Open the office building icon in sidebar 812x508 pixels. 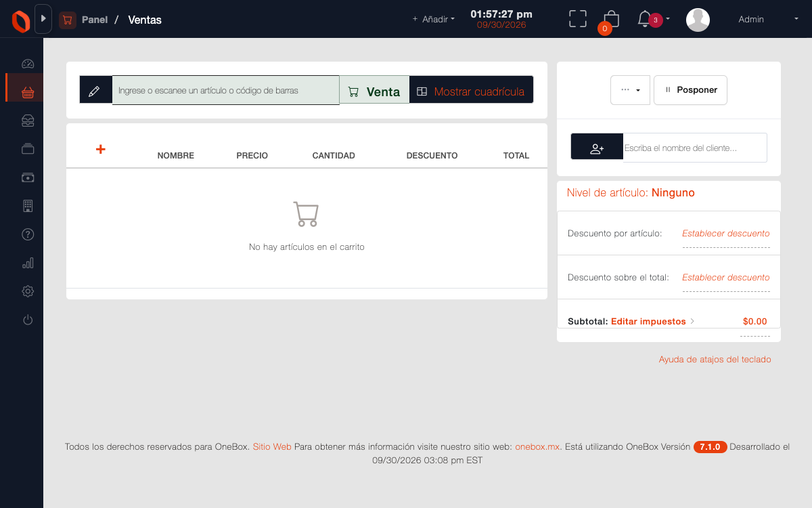click(x=28, y=206)
